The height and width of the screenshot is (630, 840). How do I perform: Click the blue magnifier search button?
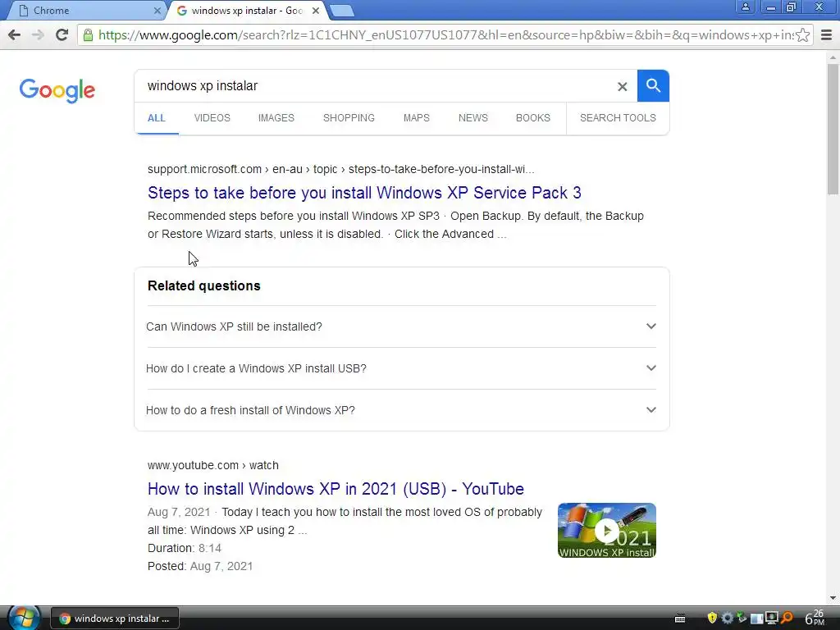click(653, 85)
